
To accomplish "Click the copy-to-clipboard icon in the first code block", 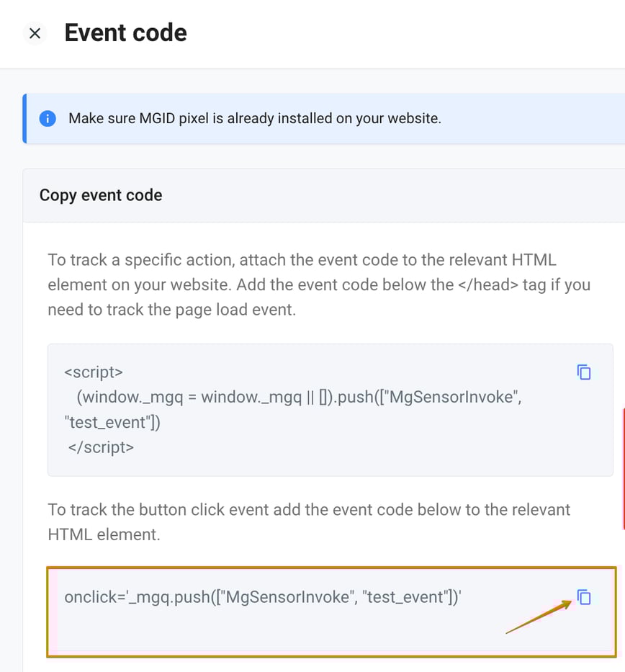I will [x=584, y=372].
